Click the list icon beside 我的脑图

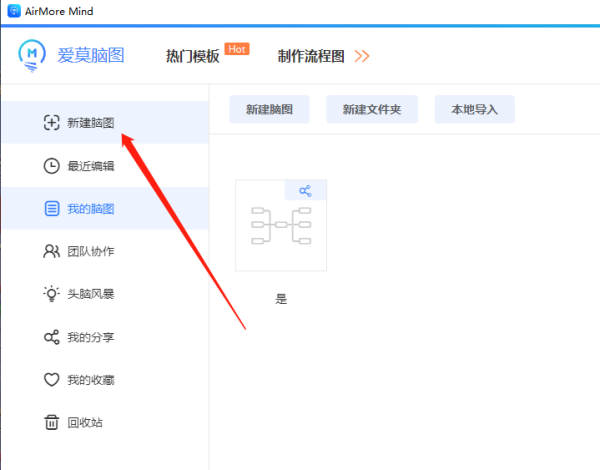pyautogui.click(x=52, y=209)
